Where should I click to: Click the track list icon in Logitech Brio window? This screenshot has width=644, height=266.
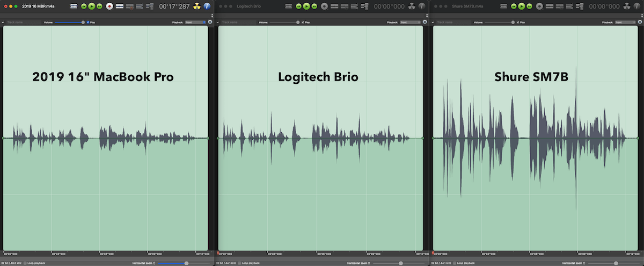pyautogui.click(x=288, y=6)
